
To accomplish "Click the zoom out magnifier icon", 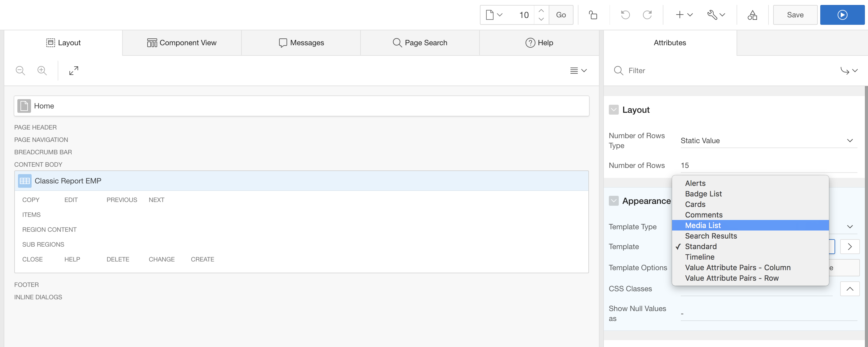I will [20, 71].
